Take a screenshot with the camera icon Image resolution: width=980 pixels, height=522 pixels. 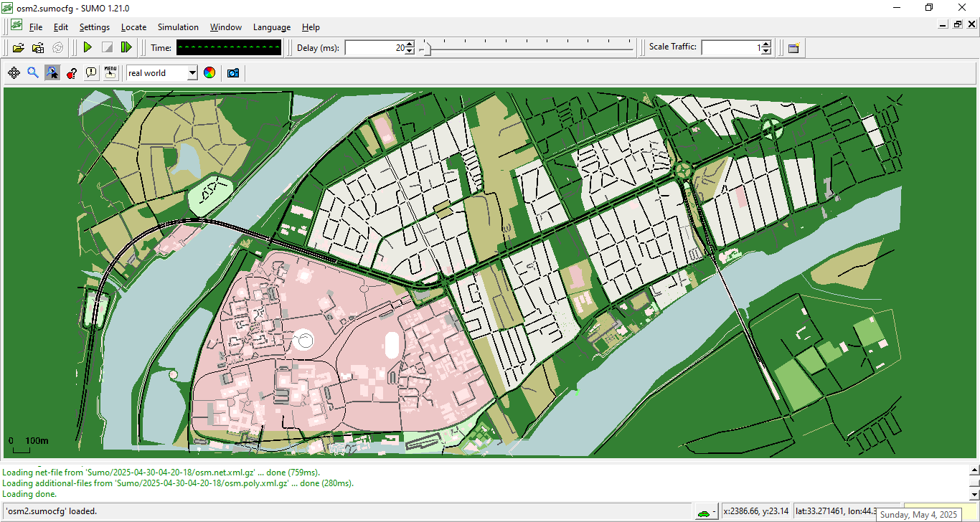tap(232, 73)
